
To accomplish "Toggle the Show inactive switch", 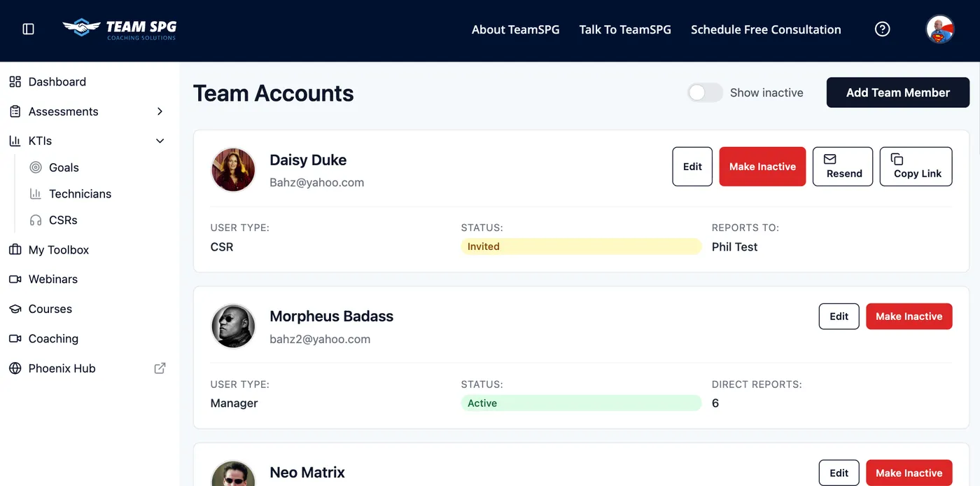I will coord(705,92).
